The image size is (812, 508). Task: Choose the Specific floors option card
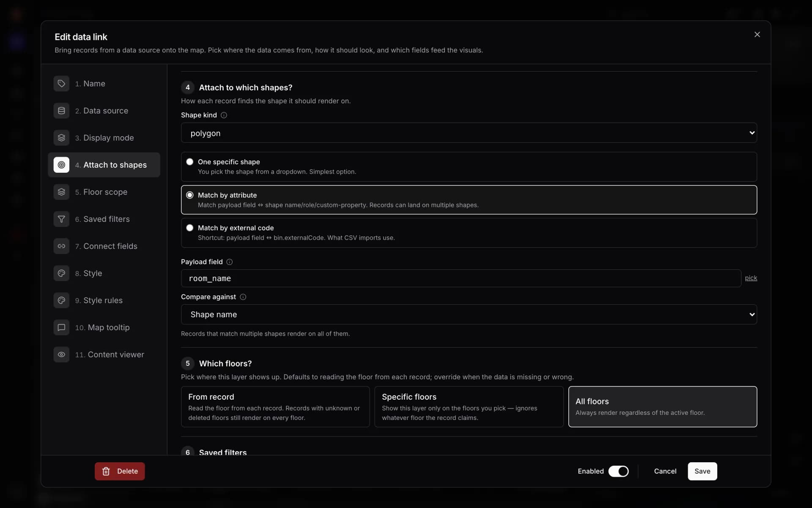[469, 406]
